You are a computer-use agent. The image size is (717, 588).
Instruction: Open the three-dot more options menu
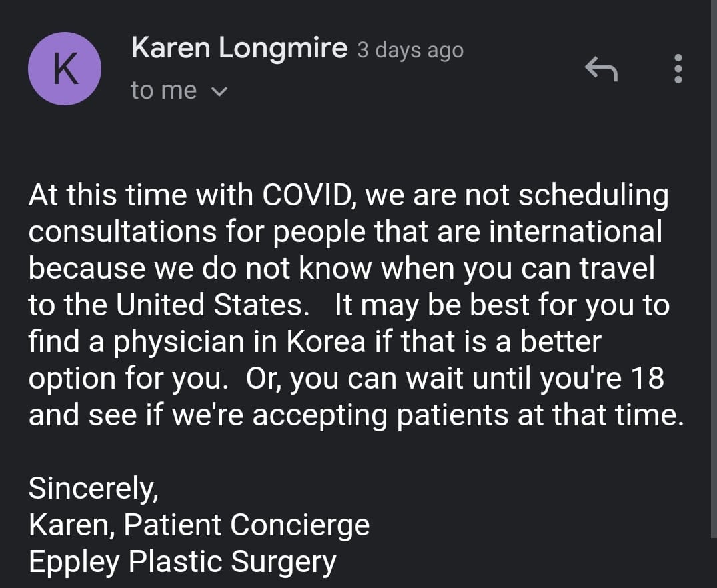click(678, 69)
